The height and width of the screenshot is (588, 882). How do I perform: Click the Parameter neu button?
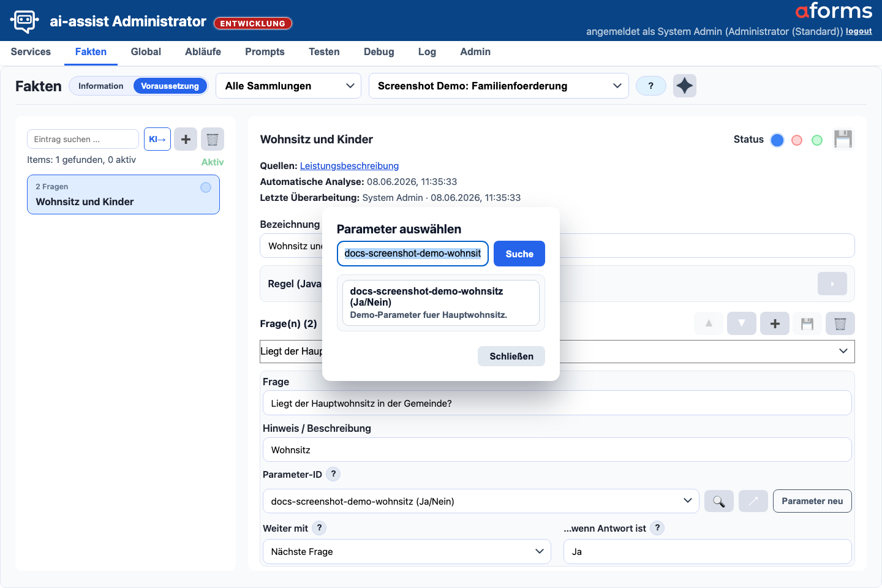coord(812,501)
